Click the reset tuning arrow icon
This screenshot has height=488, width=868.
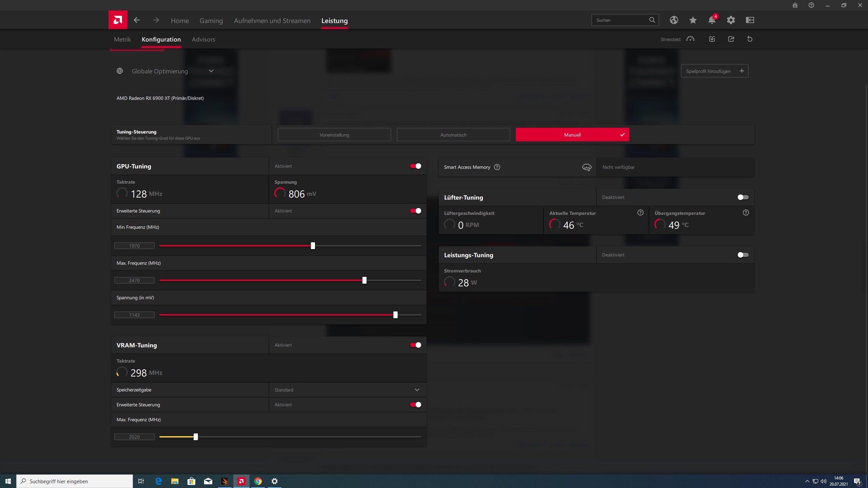coord(750,39)
